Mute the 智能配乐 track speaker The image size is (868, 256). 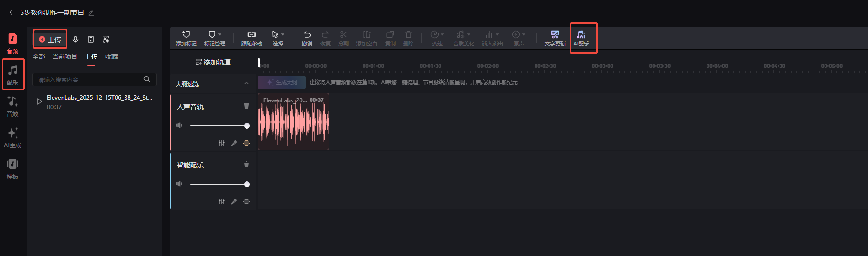coord(179,184)
